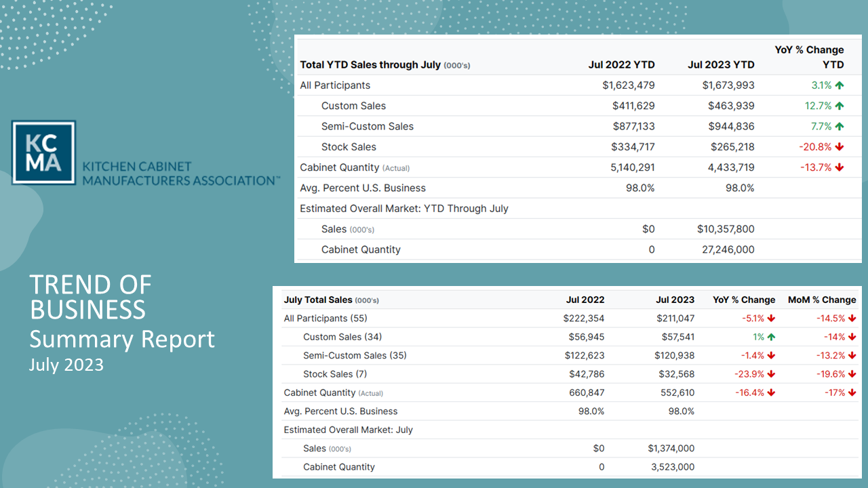
Task: Click green up arrow beside 3.1%
Action: (840, 85)
